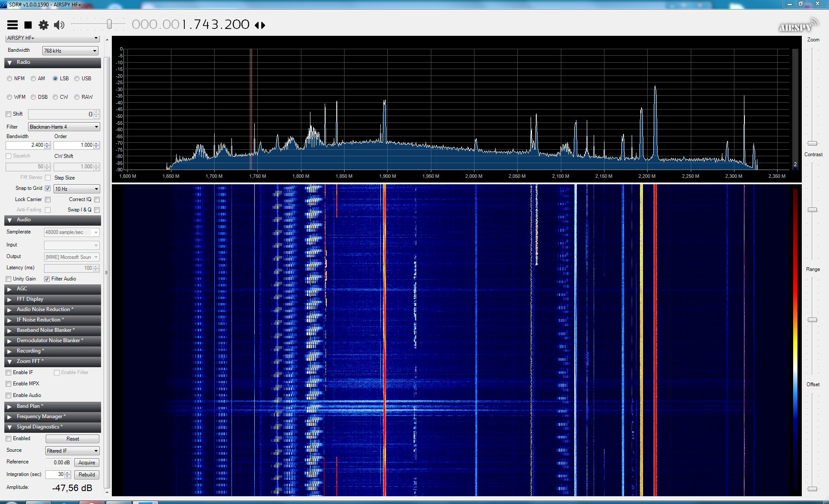Screen dimensions: 829x504
Task: Expand the Frequency Manager section
Action: click(x=41, y=416)
